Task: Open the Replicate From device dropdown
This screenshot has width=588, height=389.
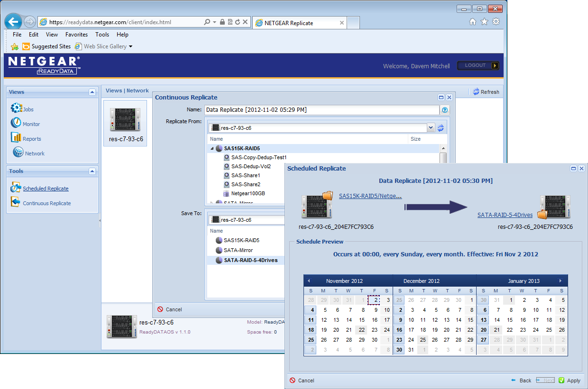Action: [431, 127]
